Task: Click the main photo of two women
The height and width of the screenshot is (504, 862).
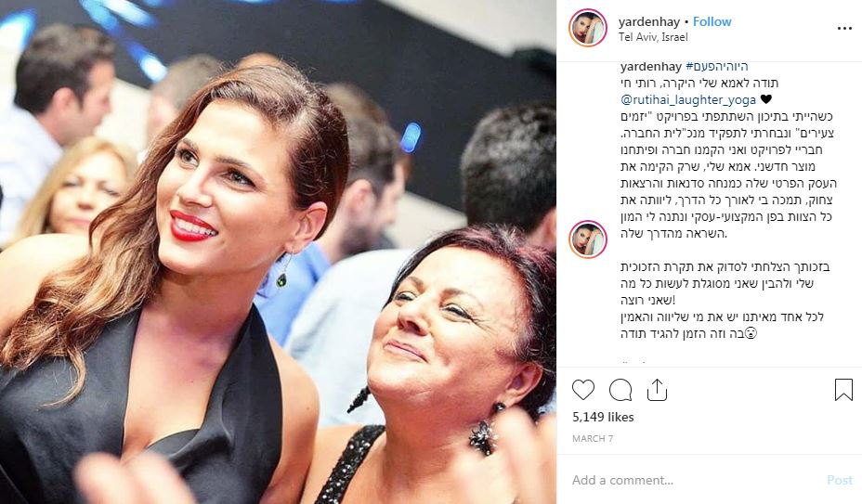Action: pos(278,252)
